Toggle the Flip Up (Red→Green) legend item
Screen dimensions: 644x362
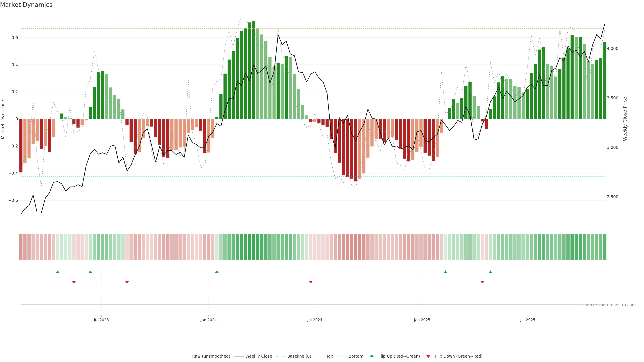pos(399,356)
